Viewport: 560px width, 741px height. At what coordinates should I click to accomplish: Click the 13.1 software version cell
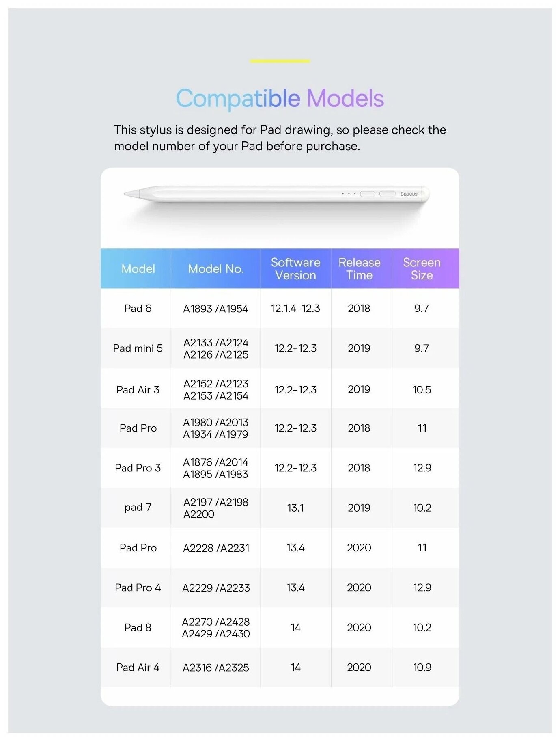click(x=295, y=508)
